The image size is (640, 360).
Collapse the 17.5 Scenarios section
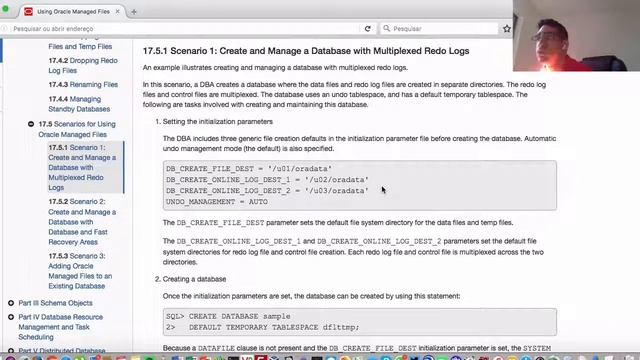(x=31, y=124)
